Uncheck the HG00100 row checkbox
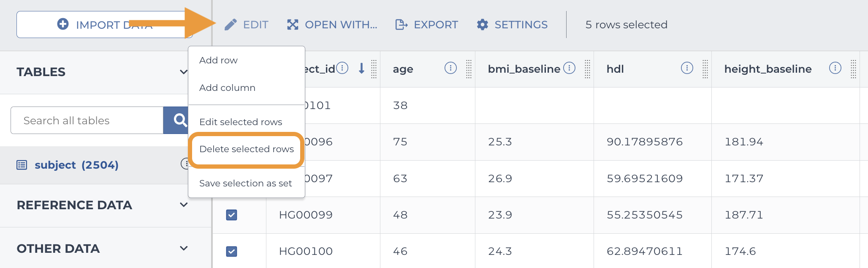Image resolution: width=868 pixels, height=268 pixels. pos(231,252)
